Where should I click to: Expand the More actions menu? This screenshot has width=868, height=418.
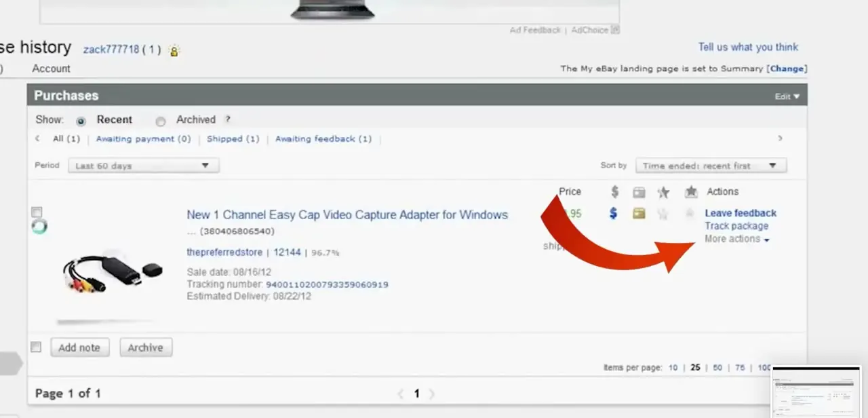point(737,240)
